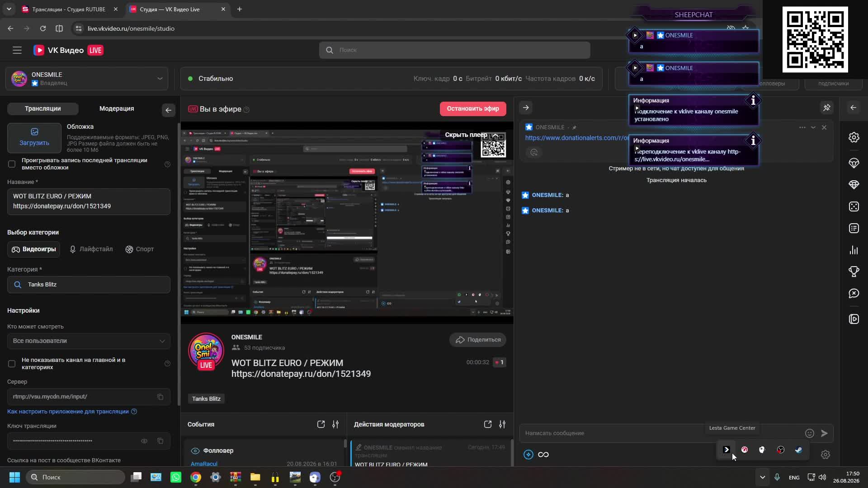This screenshot has width=868, height=488.
Task: Select the Спорт category type
Action: (x=140, y=249)
